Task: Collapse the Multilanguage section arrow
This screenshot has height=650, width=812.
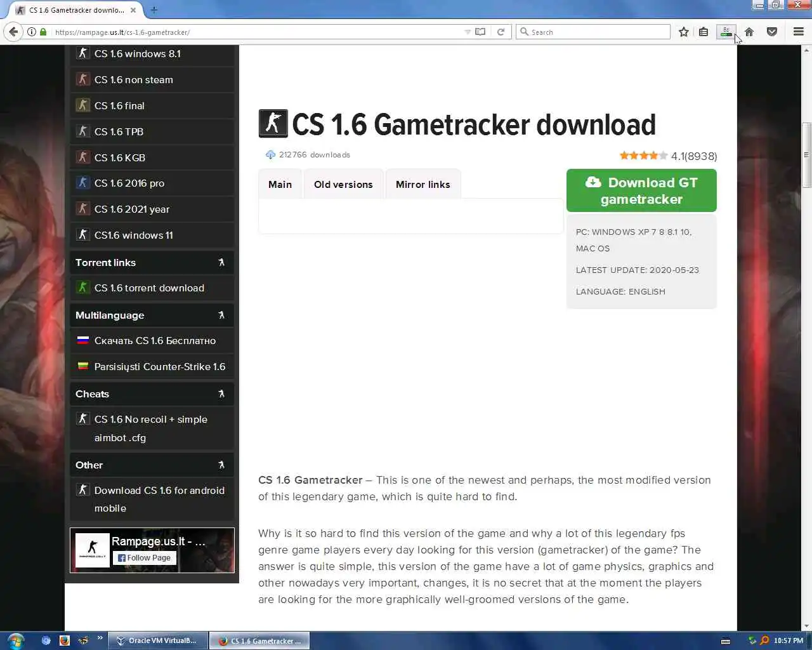Action: (x=221, y=315)
